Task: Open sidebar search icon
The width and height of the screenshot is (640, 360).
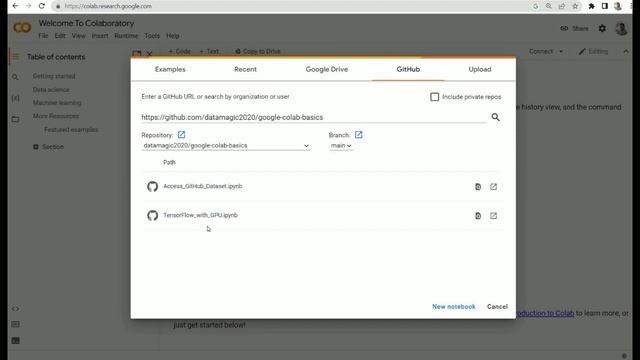Action: 15,77
